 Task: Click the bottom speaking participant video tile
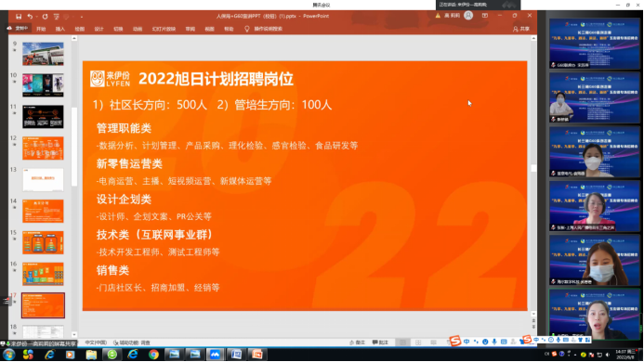[595, 315]
